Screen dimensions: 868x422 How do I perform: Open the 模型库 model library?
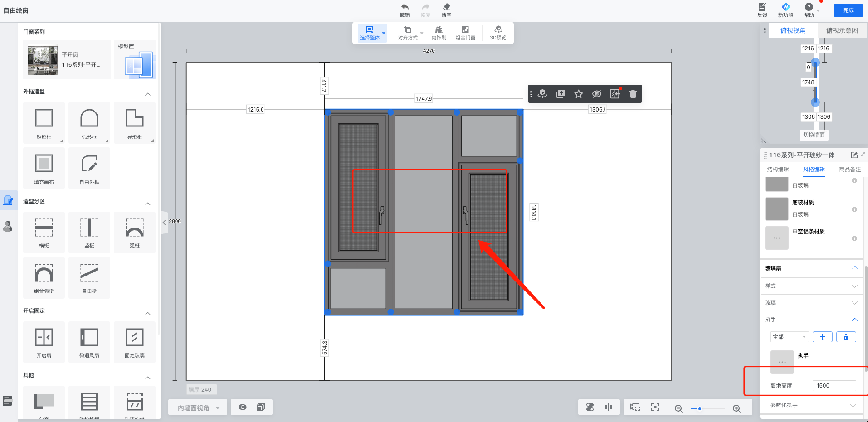pyautogui.click(x=135, y=59)
